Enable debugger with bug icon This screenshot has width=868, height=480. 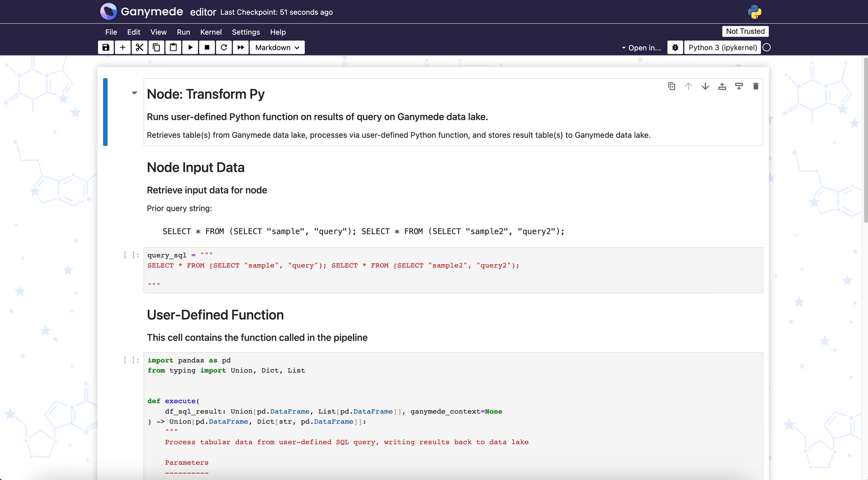(675, 48)
